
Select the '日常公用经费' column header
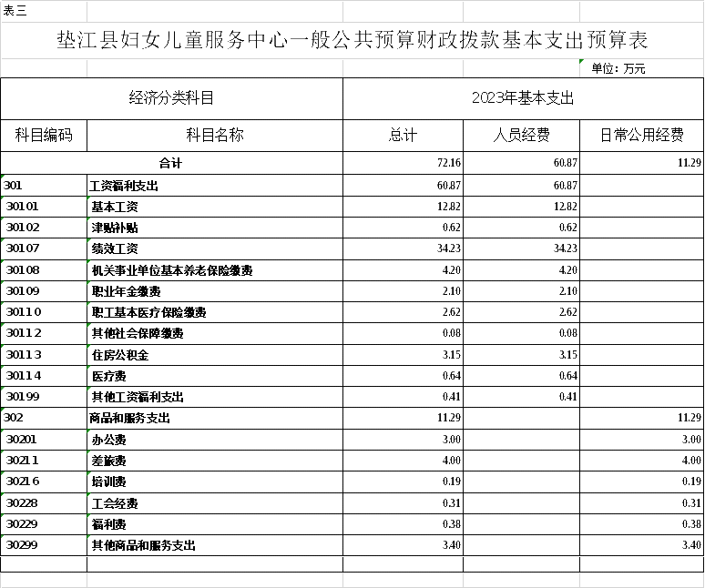[642, 136]
